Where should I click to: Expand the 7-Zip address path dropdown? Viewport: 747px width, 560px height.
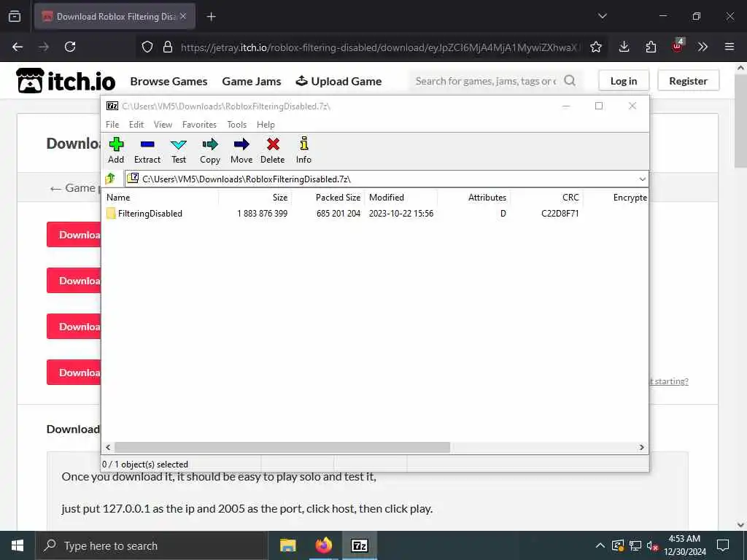tap(642, 179)
